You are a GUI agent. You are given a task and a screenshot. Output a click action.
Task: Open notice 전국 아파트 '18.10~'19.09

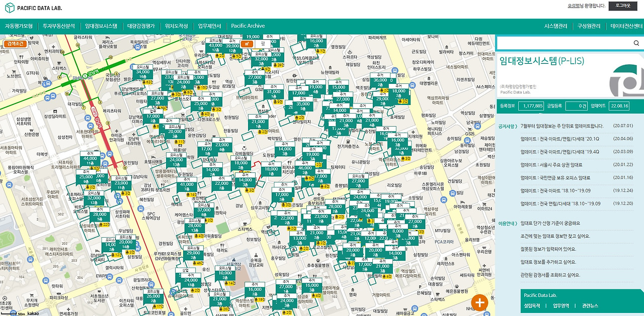556,191
